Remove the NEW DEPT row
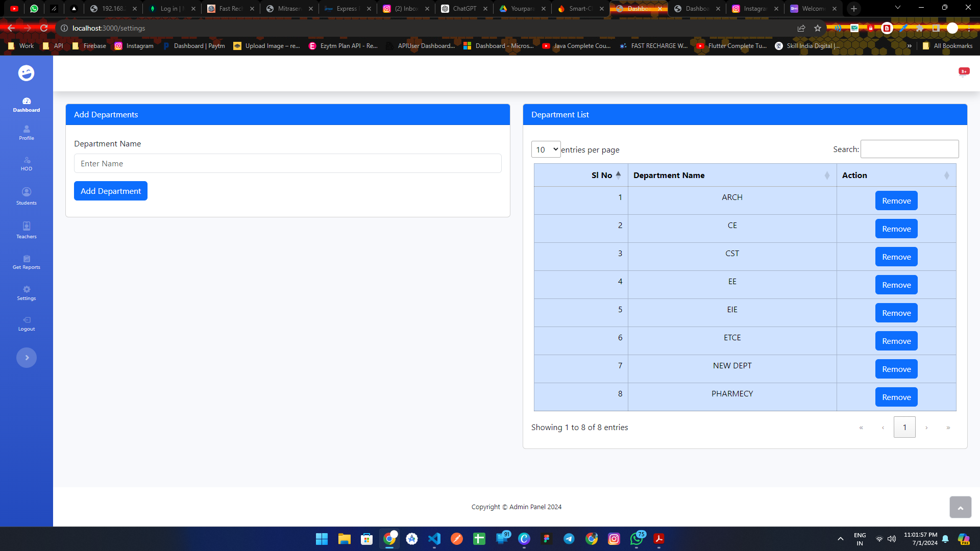Screen dimensions: 980x551 point(896,369)
